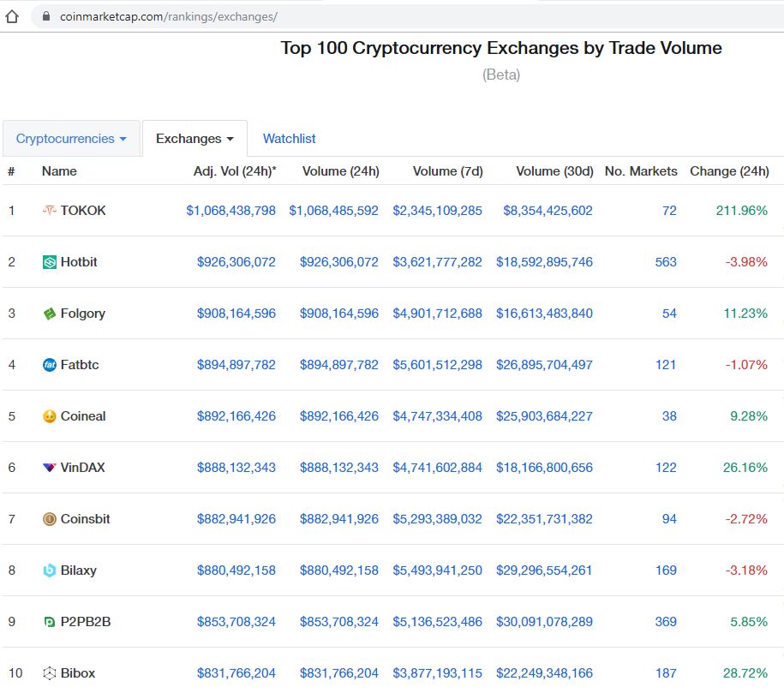This screenshot has width=784, height=693.
Task: Click Hotbit 30d volume $18,592,895,746
Action: point(544,262)
